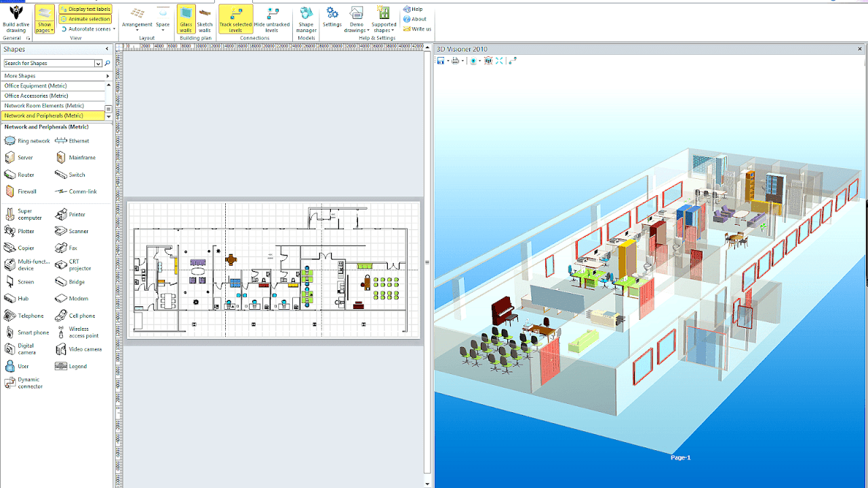The image size is (868, 488).
Task: Select the Wireless access point shape
Action: pyautogui.click(x=77, y=333)
